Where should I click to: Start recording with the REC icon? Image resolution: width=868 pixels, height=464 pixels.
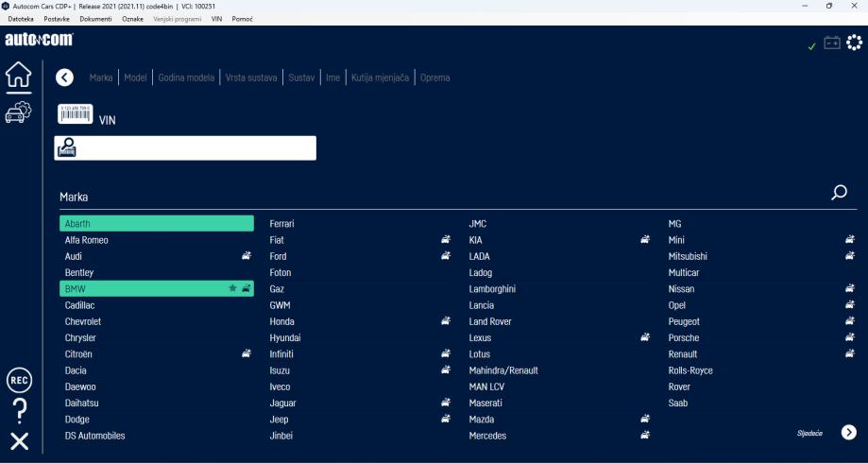(20, 381)
